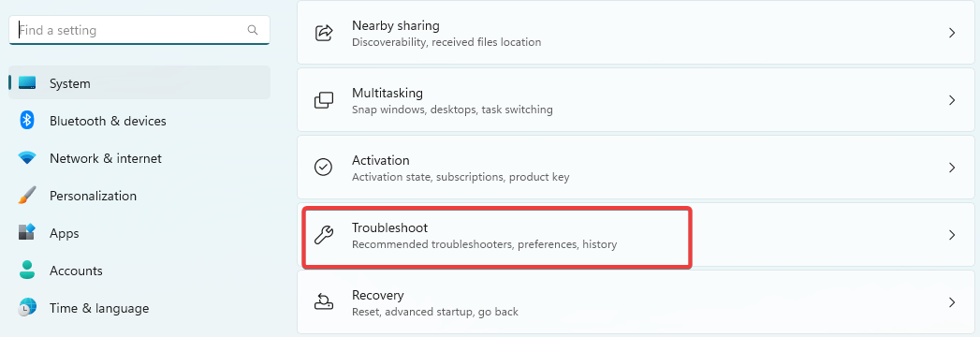This screenshot has height=337, width=980.
Task: Click the search magnifier icon
Action: tap(253, 30)
